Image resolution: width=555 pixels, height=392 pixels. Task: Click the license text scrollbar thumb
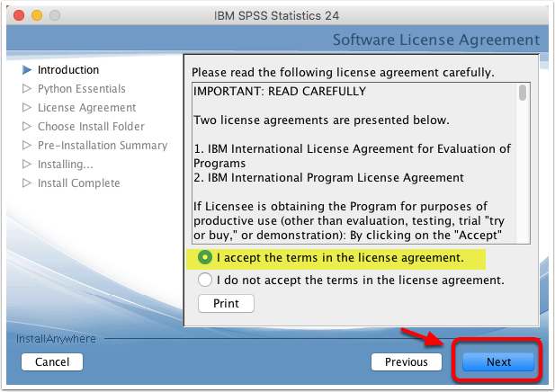(x=523, y=93)
